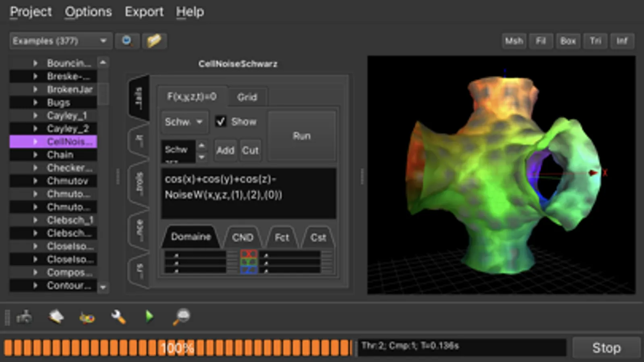Click the Stop button

[606, 348]
